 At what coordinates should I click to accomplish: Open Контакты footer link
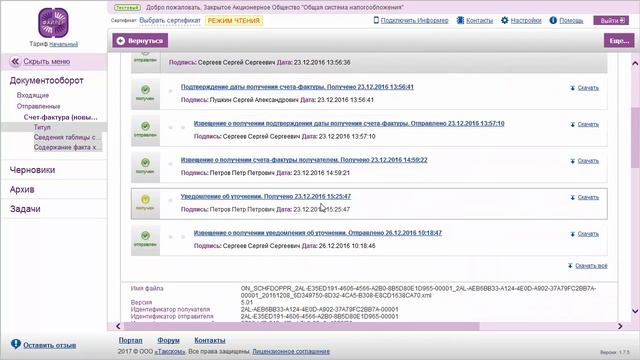click(210, 340)
